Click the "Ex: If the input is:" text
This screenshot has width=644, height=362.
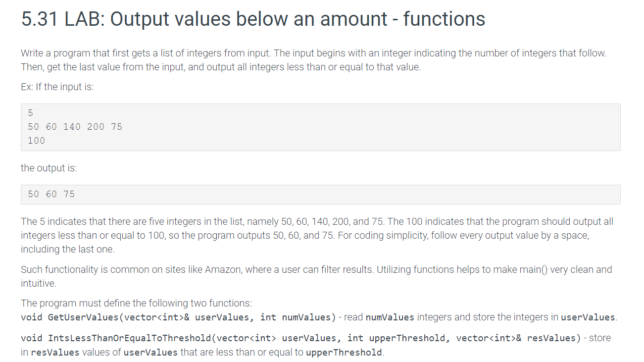pyautogui.click(x=57, y=87)
